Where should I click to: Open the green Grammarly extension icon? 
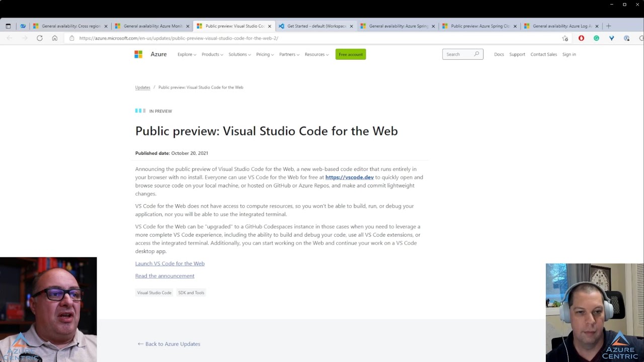click(x=596, y=38)
